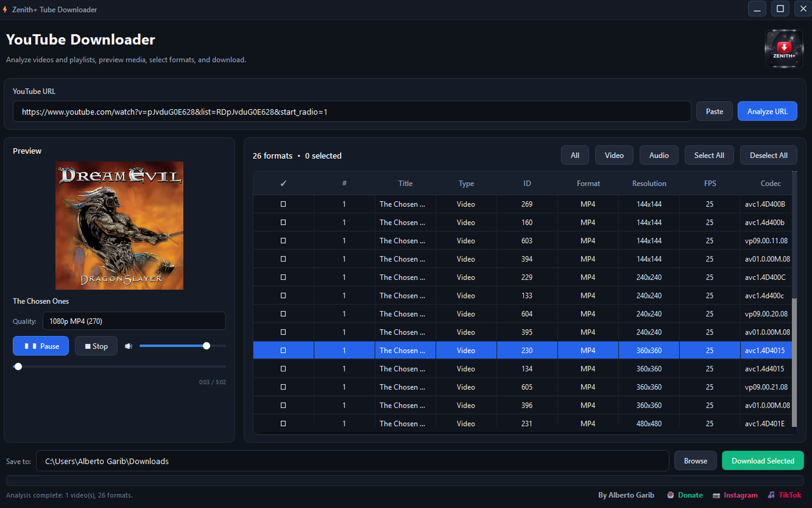This screenshot has width=812, height=508.
Task: Tick the checkbox for format ID 269
Action: (x=283, y=204)
